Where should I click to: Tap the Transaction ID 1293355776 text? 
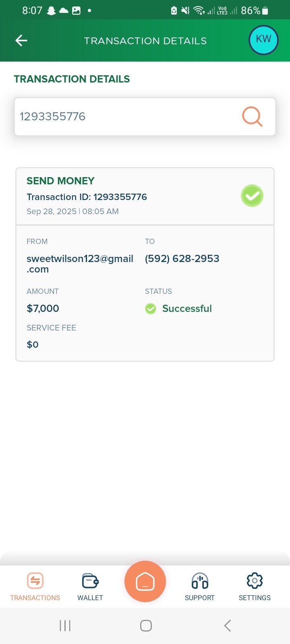(87, 197)
